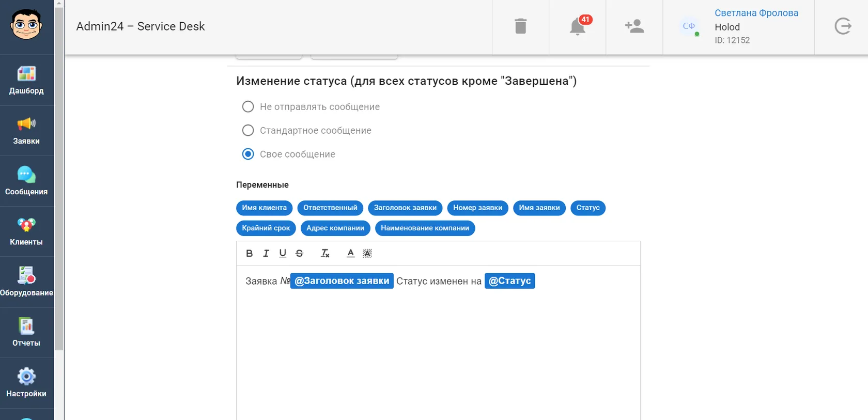Insert the 'Имя заявки' variable
Image resolution: width=868 pixels, height=420 pixels.
pos(539,208)
